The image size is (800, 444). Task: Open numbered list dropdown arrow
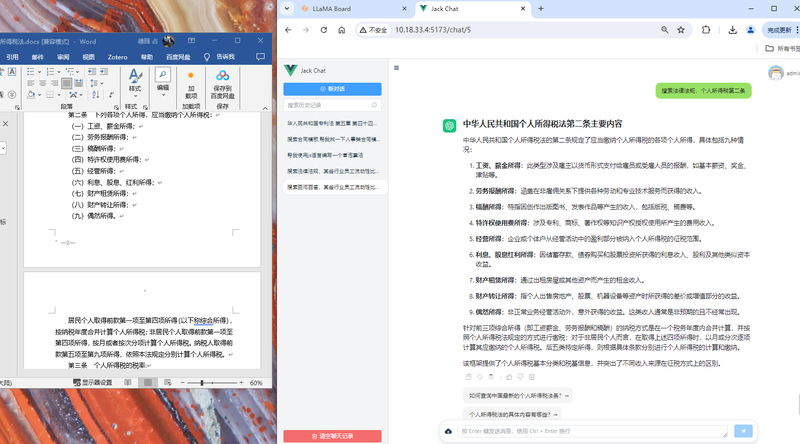click(x=59, y=72)
